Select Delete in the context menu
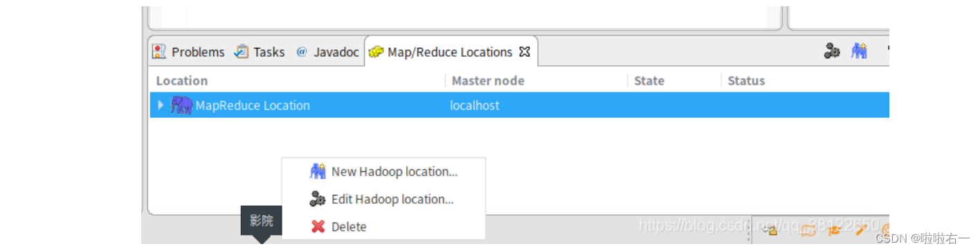Image resolution: width=980 pixels, height=251 pixels. coord(349,227)
